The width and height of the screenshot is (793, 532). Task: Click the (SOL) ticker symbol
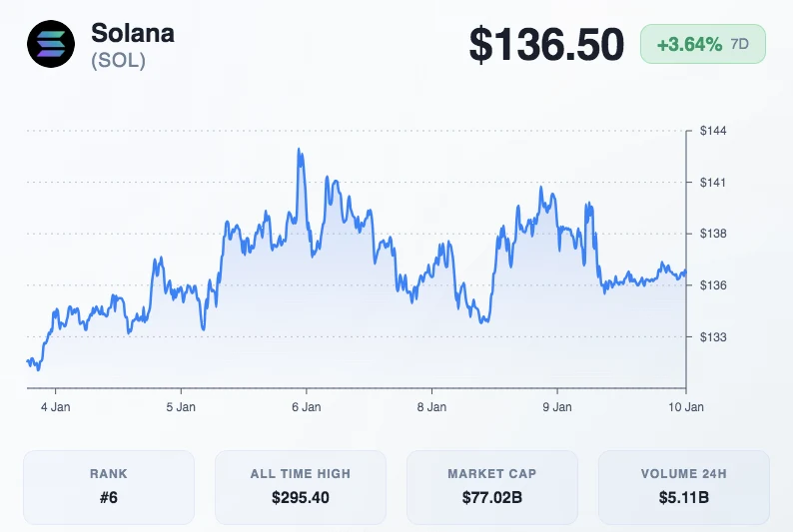[x=119, y=60]
